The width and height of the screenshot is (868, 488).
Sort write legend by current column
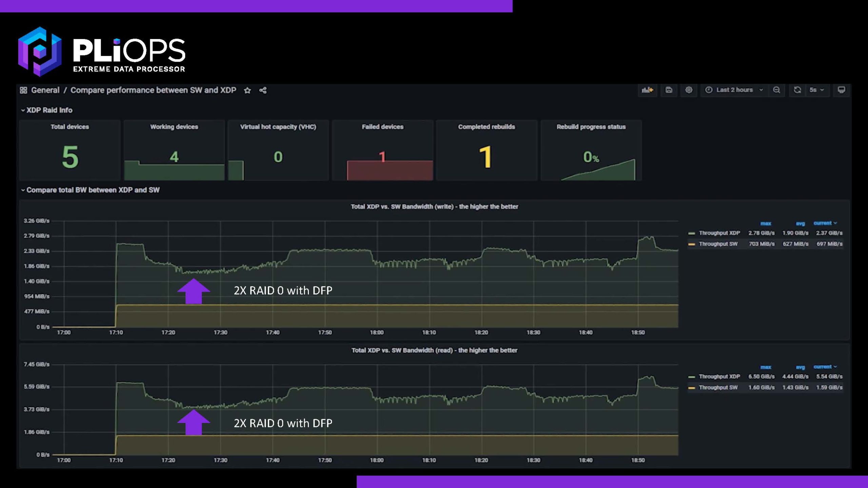click(x=823, y=223)
